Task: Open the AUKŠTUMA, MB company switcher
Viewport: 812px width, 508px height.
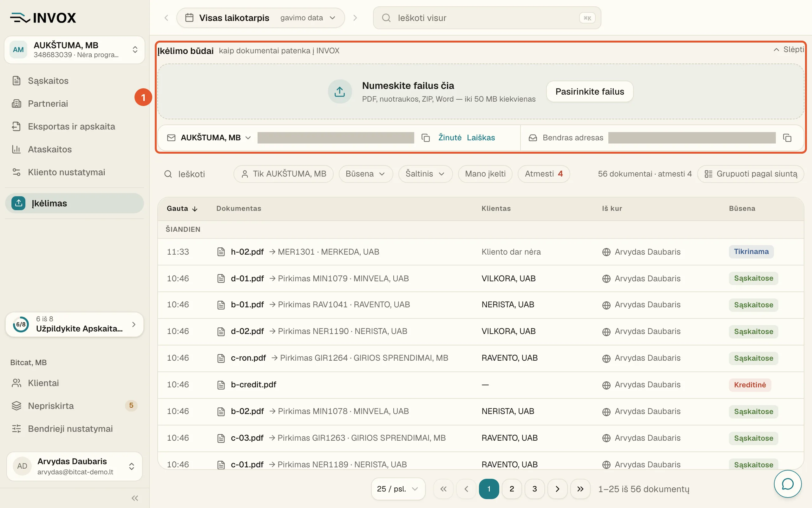Action: pyautogui.click(x=75, y=50)
